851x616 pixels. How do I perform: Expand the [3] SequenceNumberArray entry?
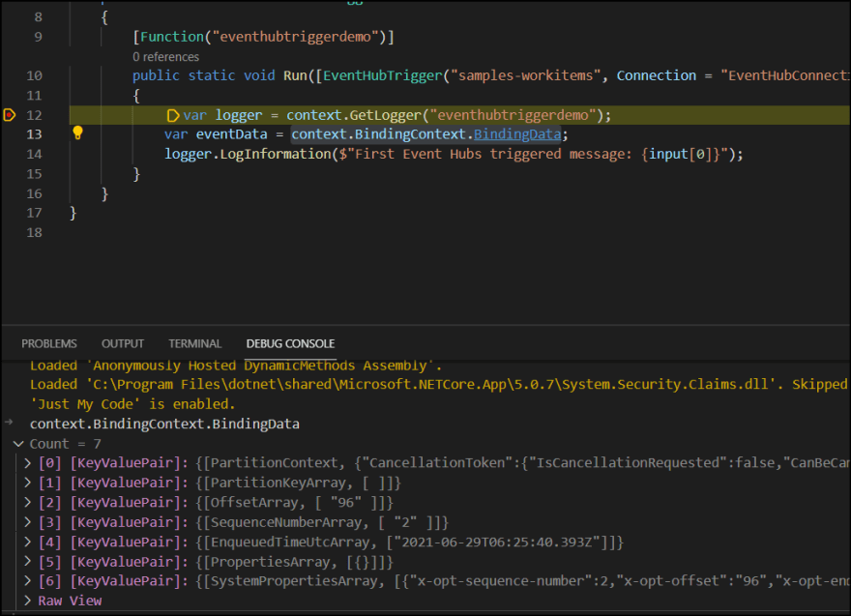(x=28, y=522)
